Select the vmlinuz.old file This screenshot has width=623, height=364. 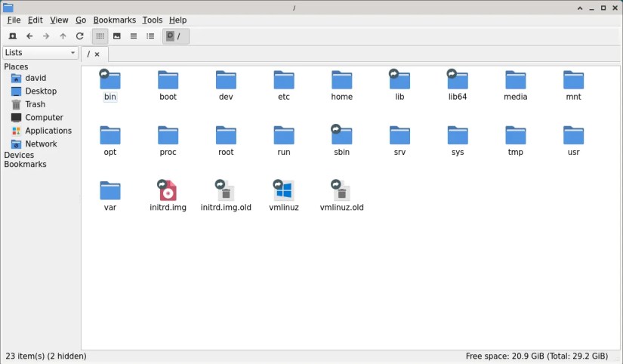[x=341, y=196]
